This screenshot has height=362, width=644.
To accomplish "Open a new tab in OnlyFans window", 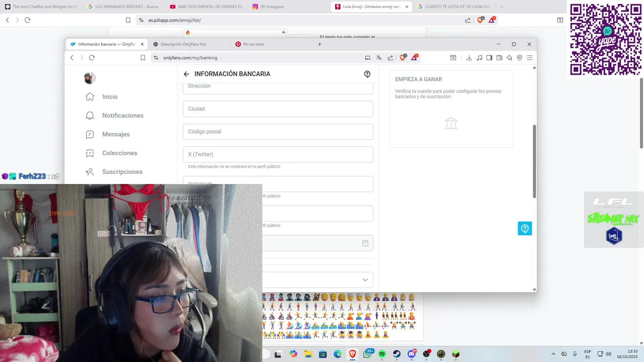I will coord(319,44).
